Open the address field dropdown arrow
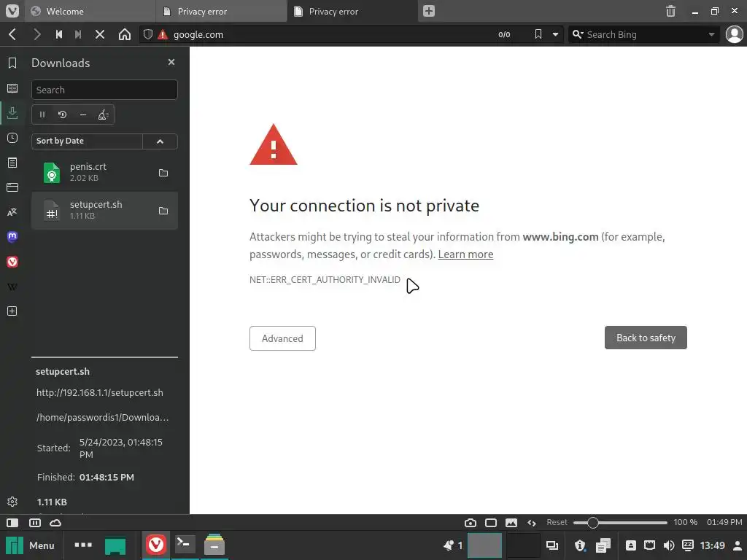 click(x=555, y=34)
